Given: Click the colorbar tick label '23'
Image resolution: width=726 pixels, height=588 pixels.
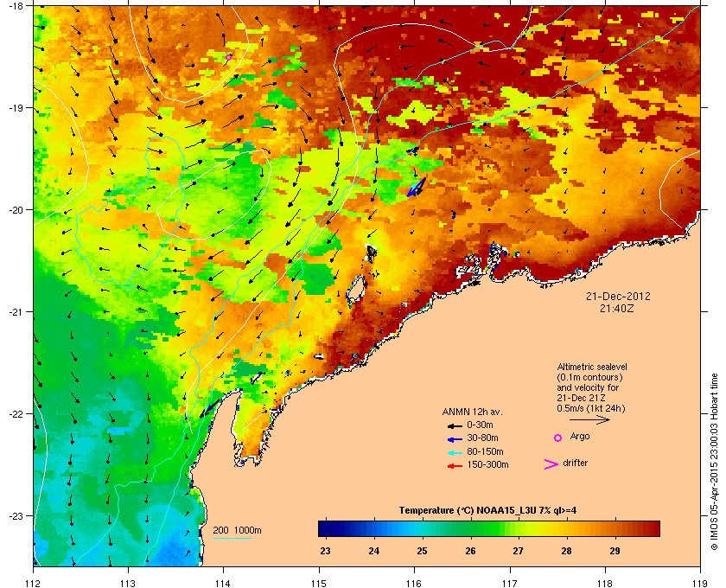Looking at the screenshot, I should click(326, 551).
